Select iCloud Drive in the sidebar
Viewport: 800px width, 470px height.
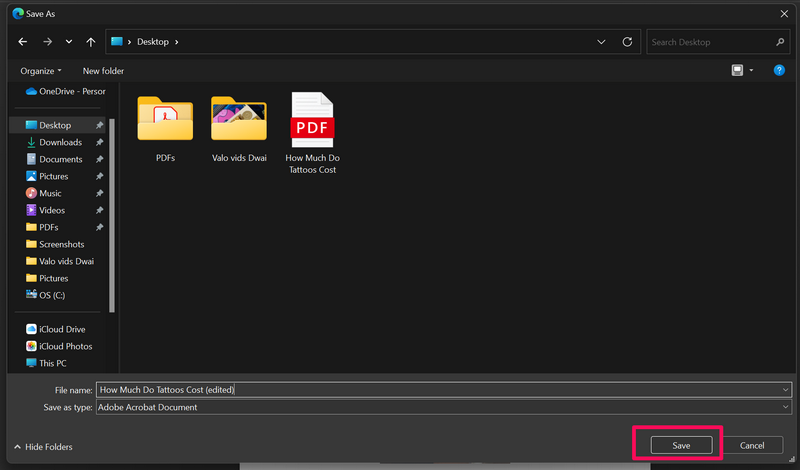point(62,329)
